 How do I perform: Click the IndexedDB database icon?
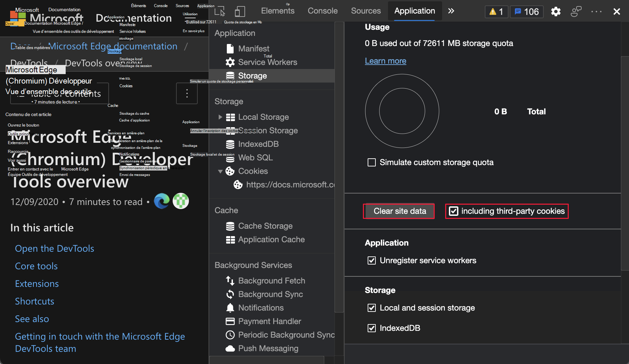point(230,144)
